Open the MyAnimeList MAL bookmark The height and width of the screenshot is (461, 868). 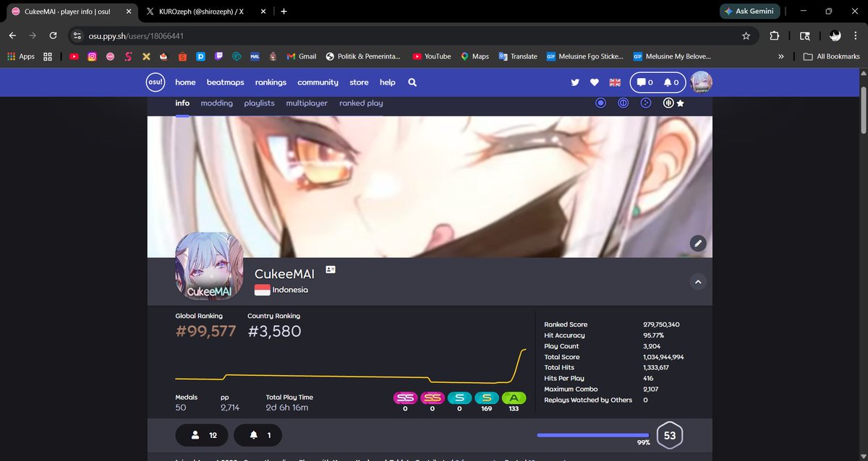point(255,56)
